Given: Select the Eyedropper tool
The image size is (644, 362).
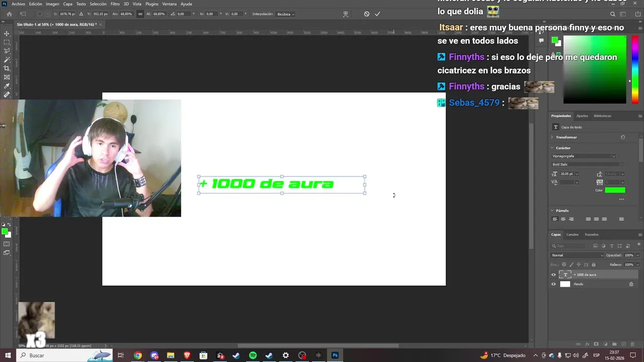Looking at the screenshot, I should [7, 86].
